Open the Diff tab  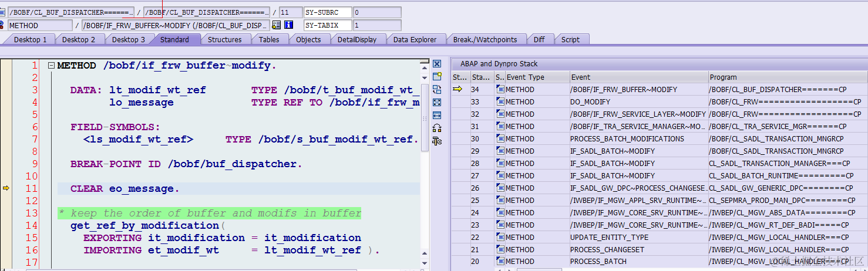pyautogui.click(x=539, y=39)
